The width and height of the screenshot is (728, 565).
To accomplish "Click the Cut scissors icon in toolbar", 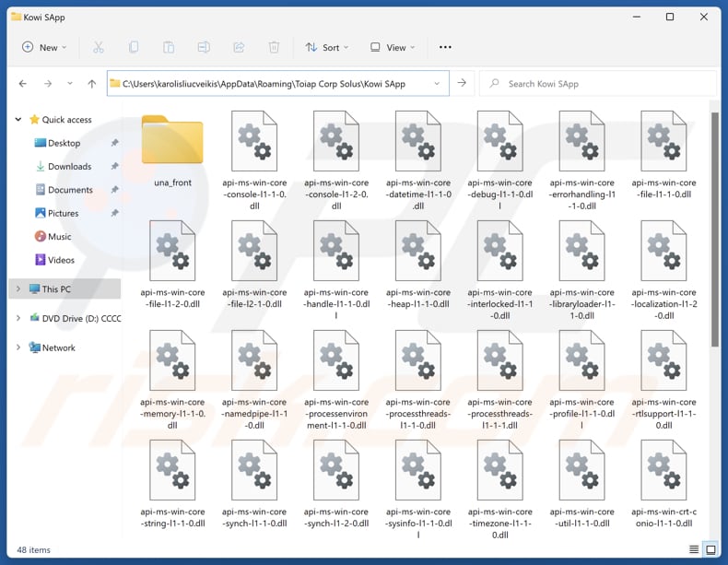I will (99, 47).
